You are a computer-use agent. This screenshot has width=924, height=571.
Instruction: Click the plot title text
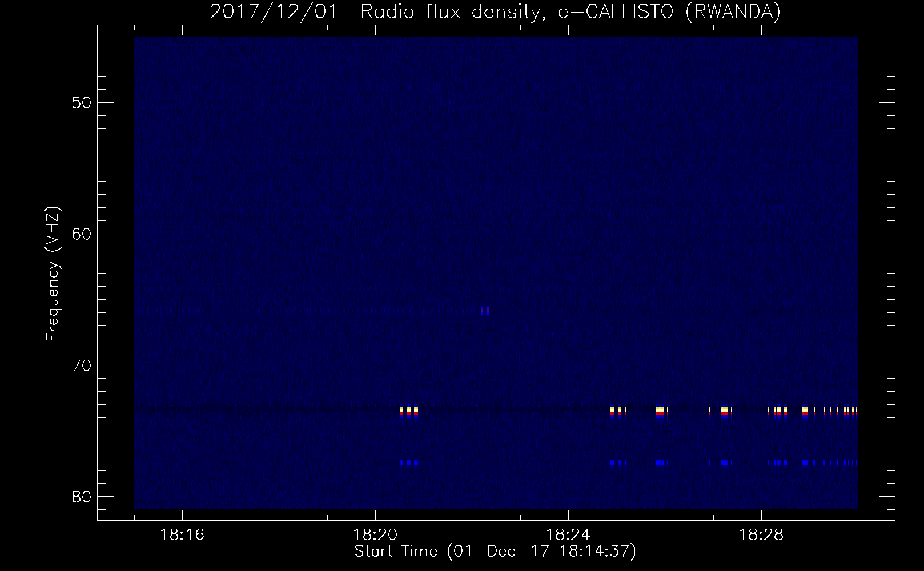495,11
